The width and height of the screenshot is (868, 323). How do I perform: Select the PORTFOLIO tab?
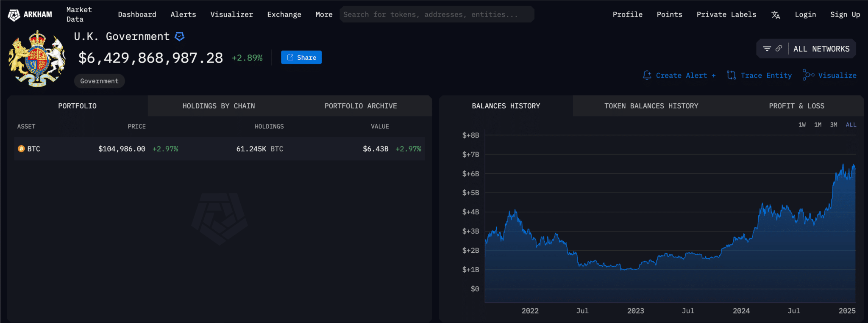point(78,106)
